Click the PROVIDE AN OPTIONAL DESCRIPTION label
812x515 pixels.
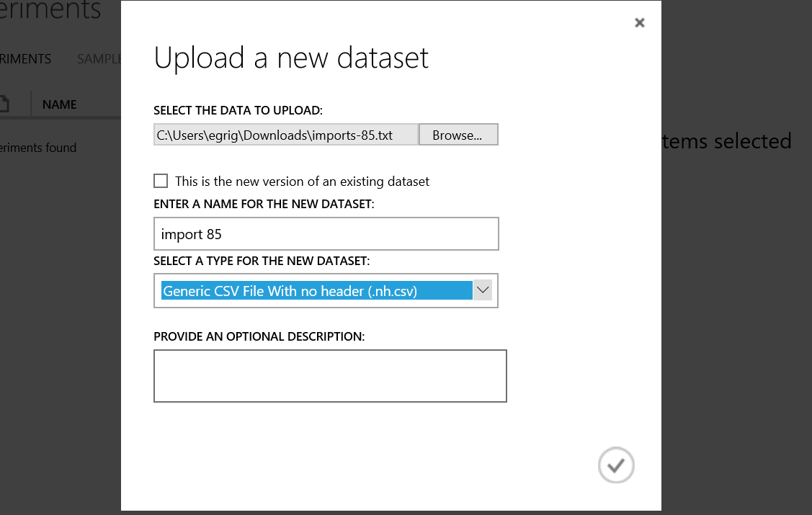click(x=259, y=336)
